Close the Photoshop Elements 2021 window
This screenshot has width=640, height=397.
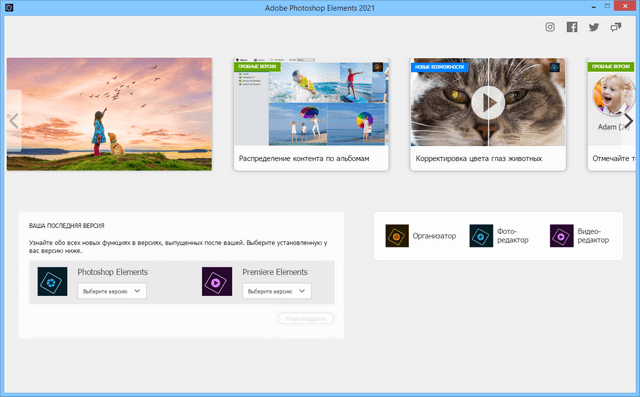pyautogui.click(x=625, y=6)
